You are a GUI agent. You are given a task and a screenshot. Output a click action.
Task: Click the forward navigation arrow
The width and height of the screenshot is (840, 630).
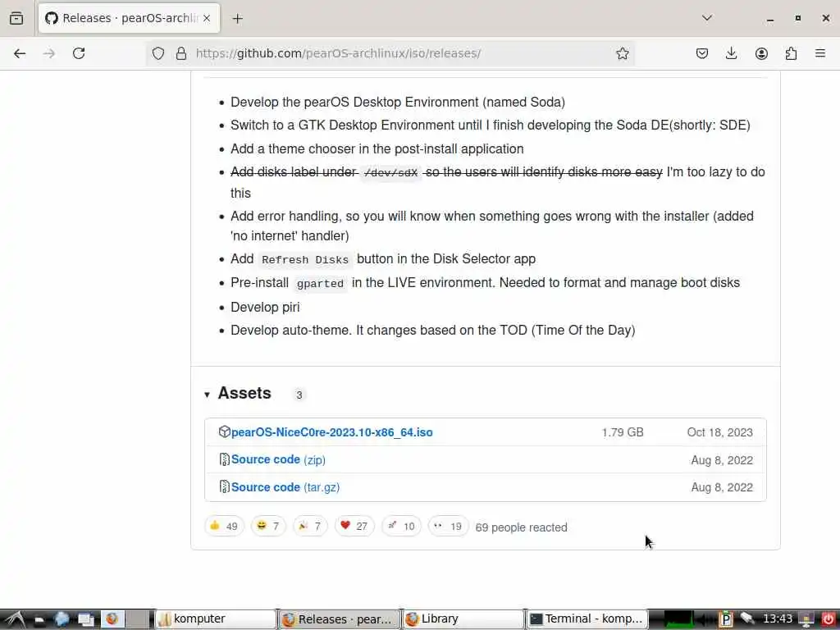tap(49, 53)
